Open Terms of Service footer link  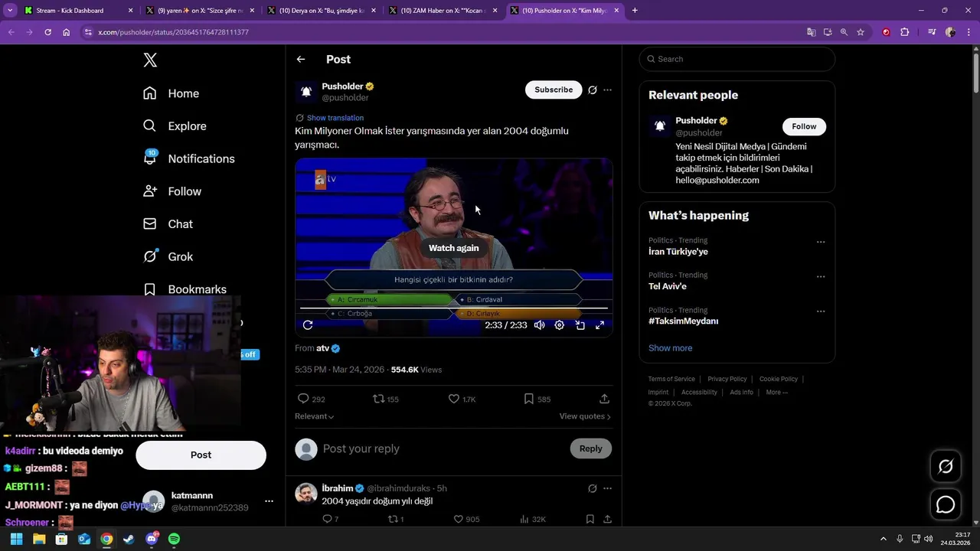[671, 379]
